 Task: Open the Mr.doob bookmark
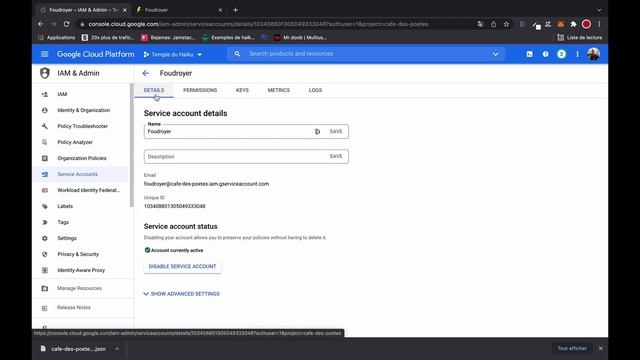tap(300, 37)
